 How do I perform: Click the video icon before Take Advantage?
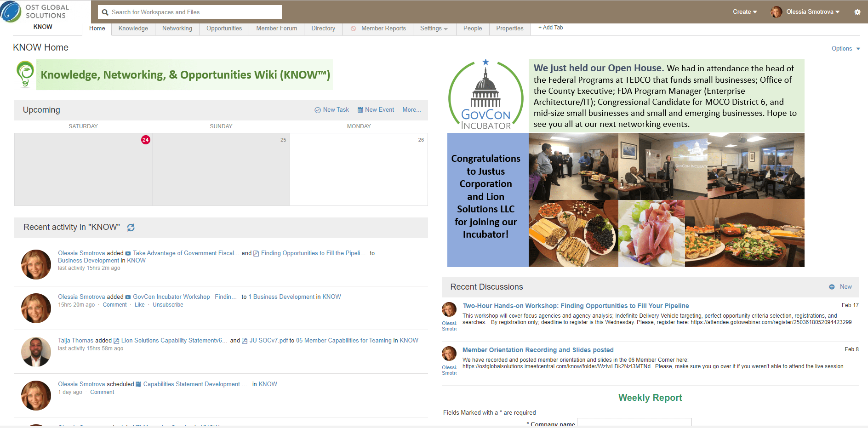[x=128, y=253]
